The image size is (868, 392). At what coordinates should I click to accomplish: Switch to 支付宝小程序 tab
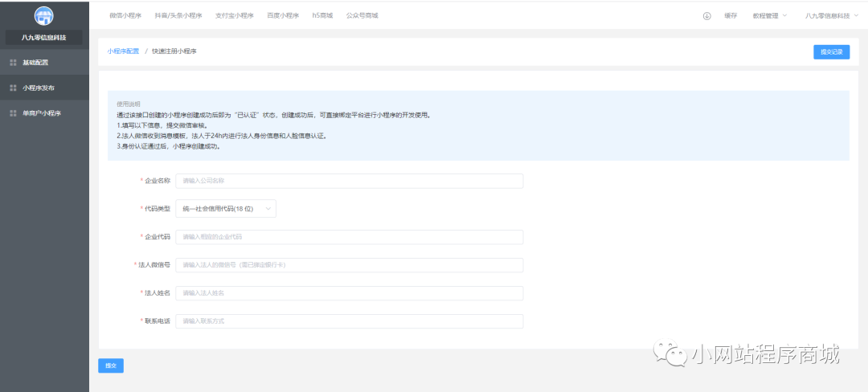[x=234, y=16]
